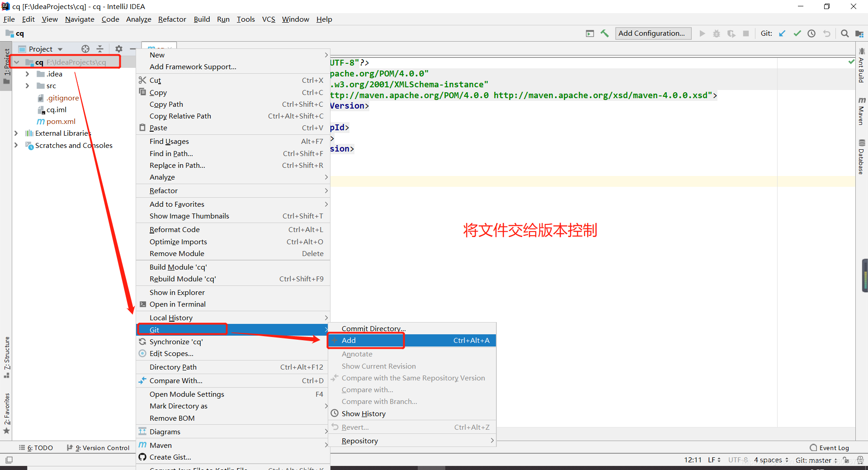
Task: Expand External Libraries node
Action: click(16, 133)
